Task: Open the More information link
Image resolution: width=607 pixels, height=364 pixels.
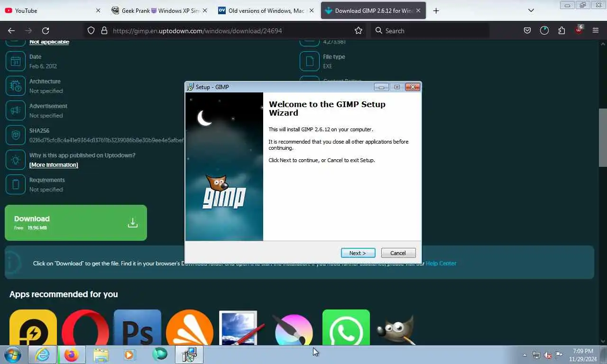Action: click(x=54, y=165)
